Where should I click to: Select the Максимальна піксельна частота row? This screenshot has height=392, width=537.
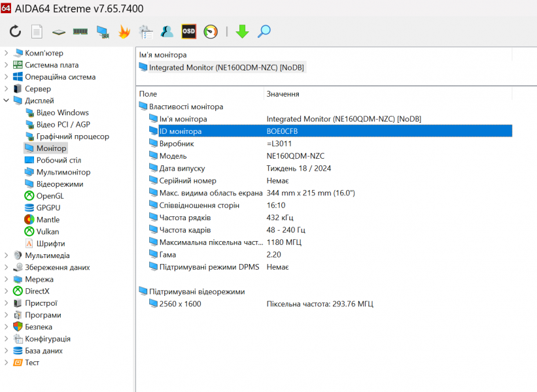point(330,242)
